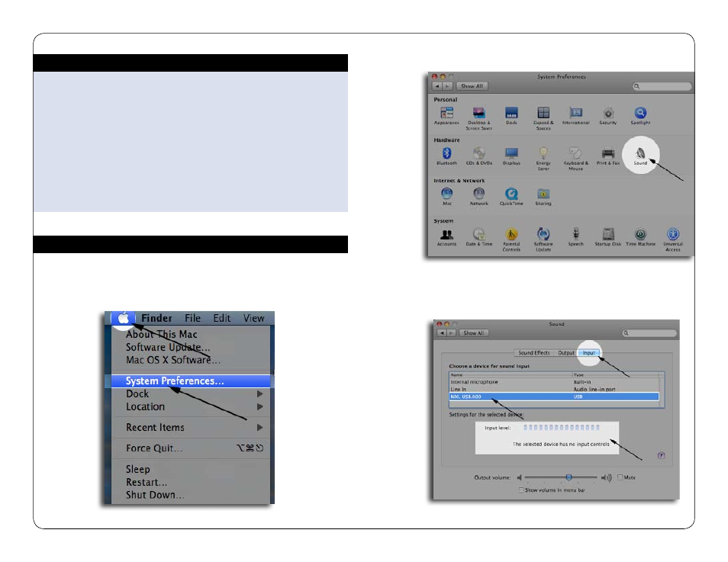
Task: Enable Show volume in menu bar
Action: (521, 490)
